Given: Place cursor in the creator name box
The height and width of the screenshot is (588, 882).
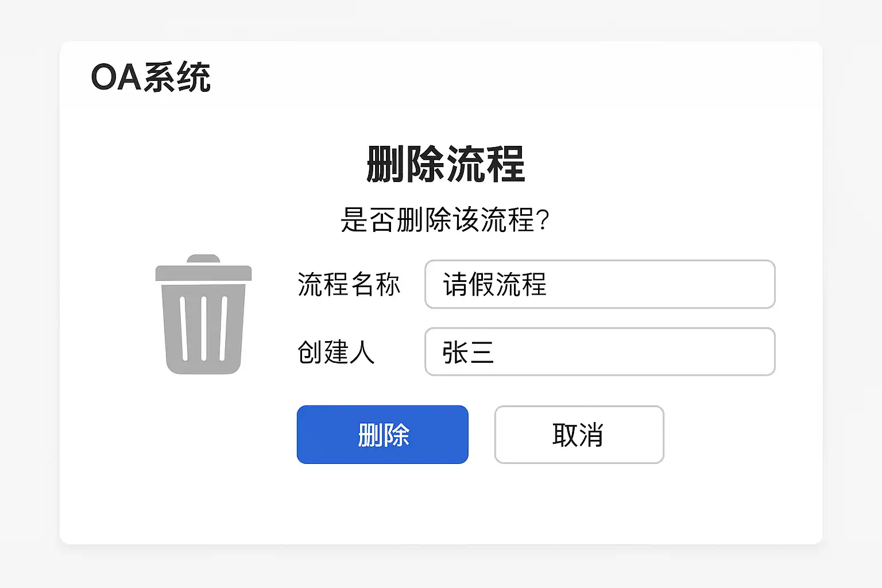Looking at the screenshot, I should (x=599, y=351).
